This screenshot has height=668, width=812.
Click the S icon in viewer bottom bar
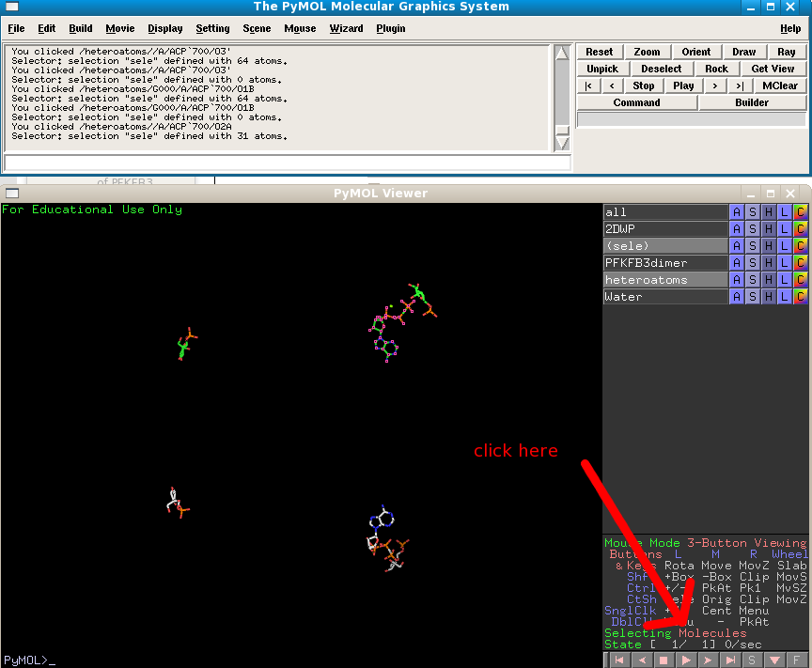click(753, 660)
